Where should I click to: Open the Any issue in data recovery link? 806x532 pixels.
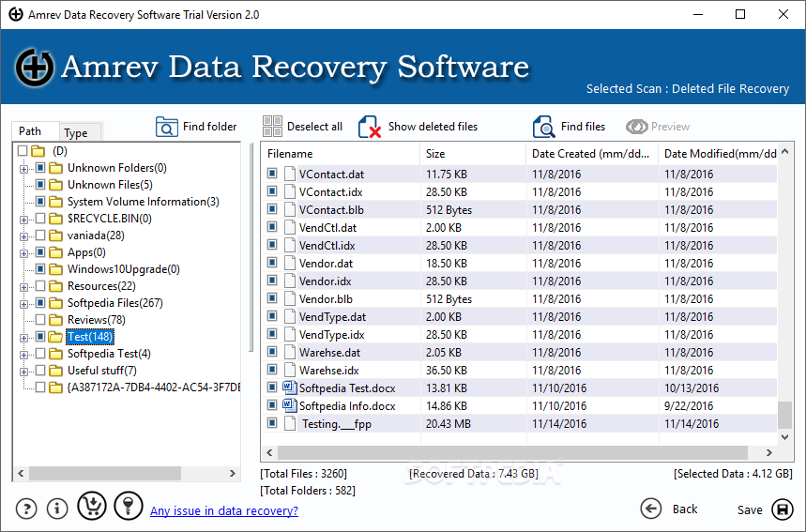[224, 510]
